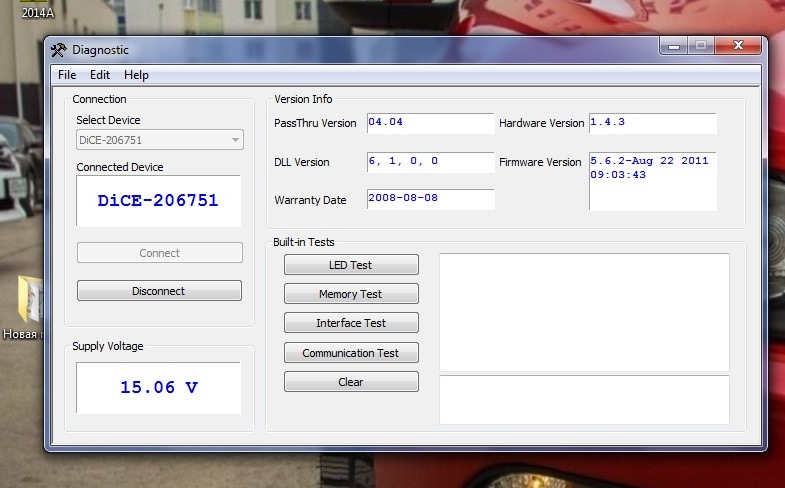Viewport: 785px width, 488px height.
Task: Click the DLL Version field
Action: [x=431, y=162]
